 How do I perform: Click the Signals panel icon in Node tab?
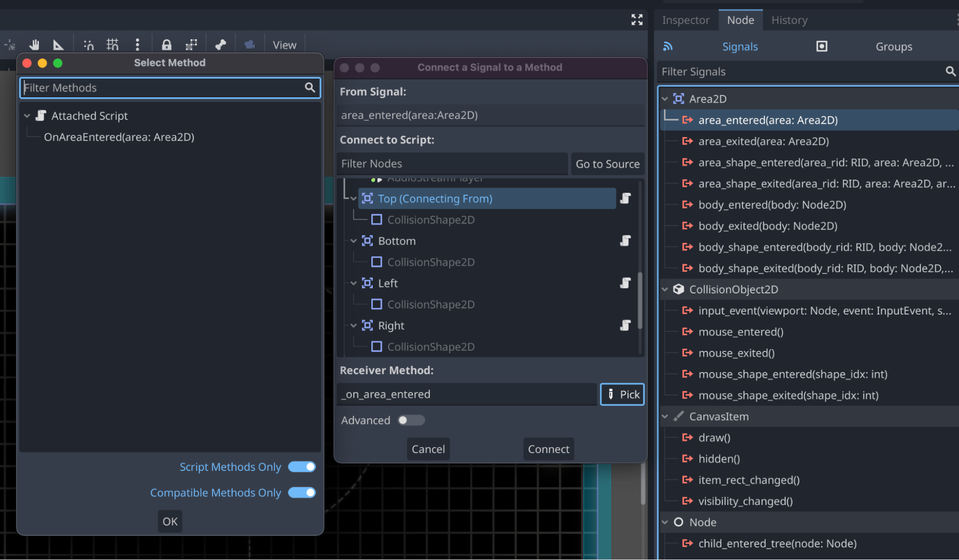point(667,46)
